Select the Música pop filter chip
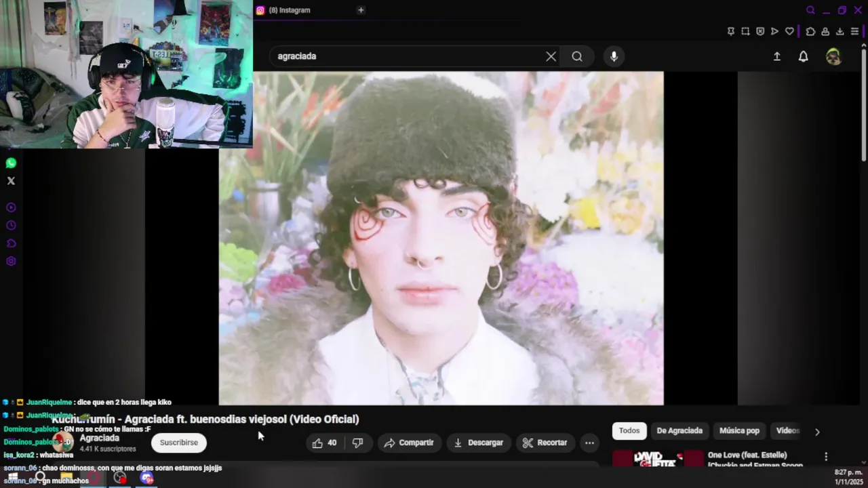The height and width of the screenshot is (488, 868). 739,430
